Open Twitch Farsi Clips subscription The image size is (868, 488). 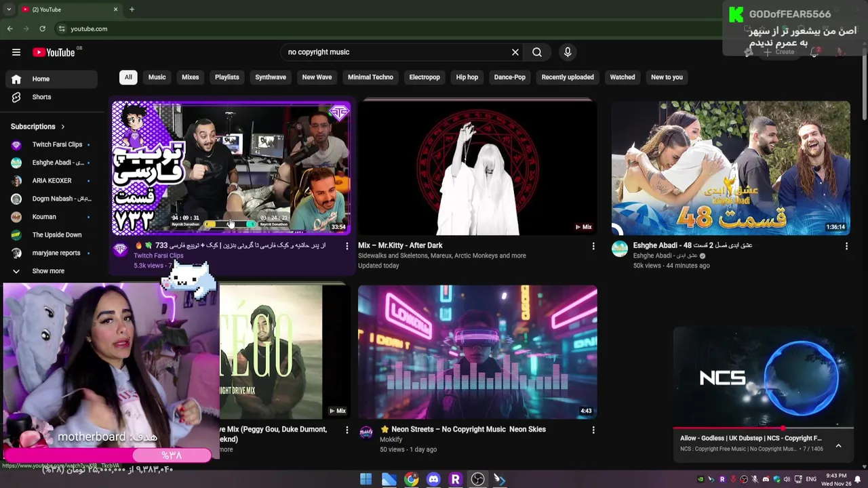click(52, 144)
